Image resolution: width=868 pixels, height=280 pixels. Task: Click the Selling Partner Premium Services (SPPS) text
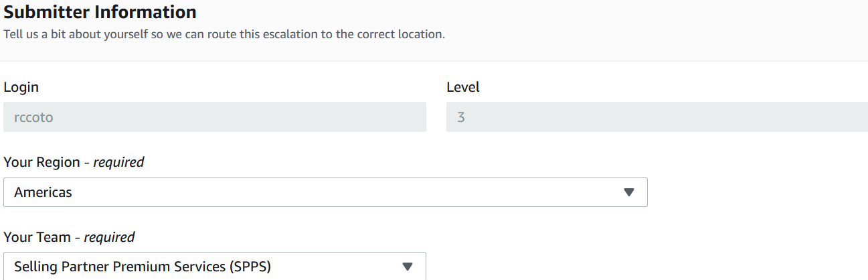coord(143,267)
